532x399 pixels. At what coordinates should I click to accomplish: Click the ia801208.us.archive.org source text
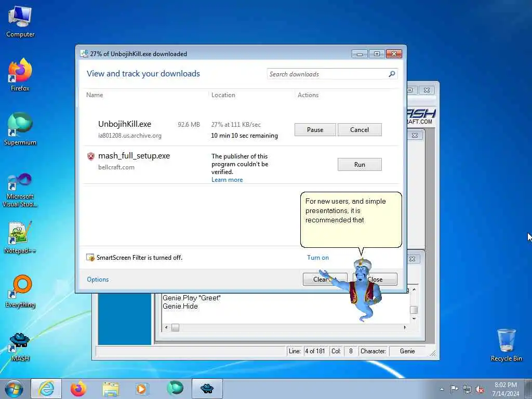(x=129, y=136)
